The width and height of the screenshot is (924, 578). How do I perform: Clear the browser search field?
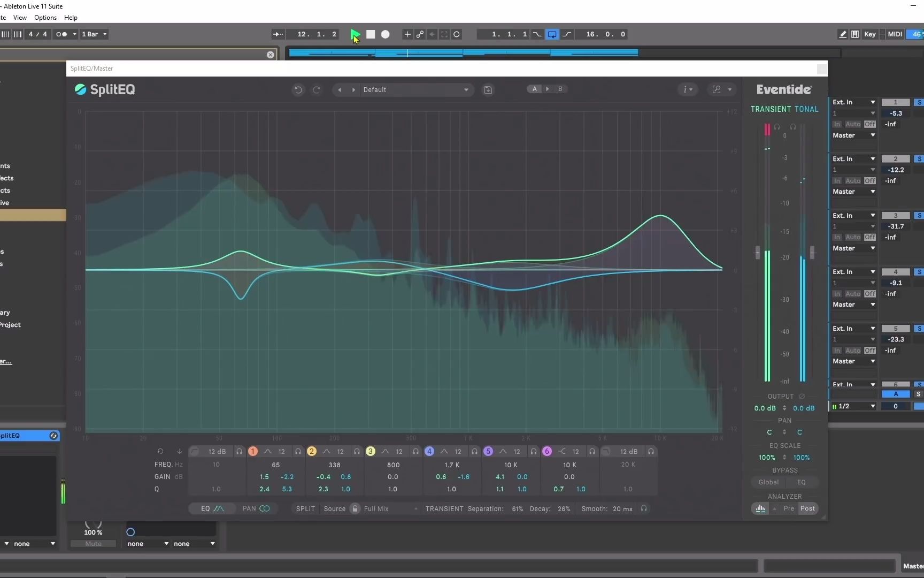click(x=271, y=55)
